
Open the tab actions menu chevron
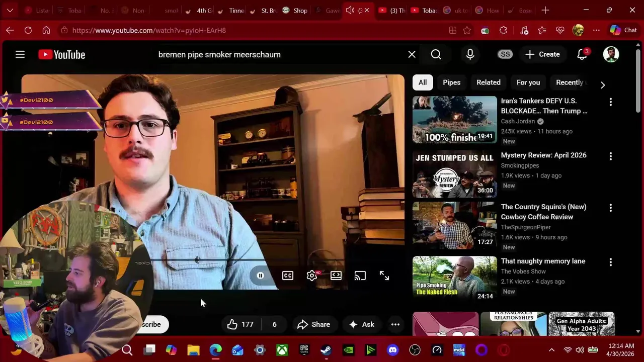point(10,10)
